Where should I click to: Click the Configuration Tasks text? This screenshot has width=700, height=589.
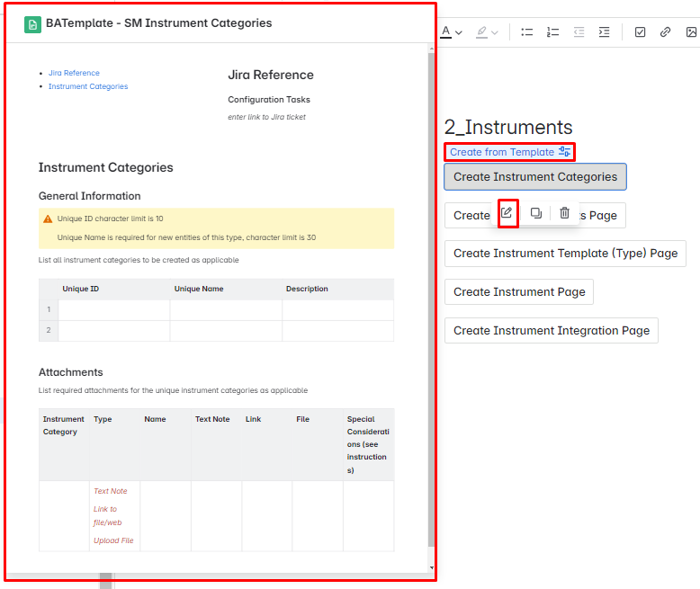click(269, 100)
